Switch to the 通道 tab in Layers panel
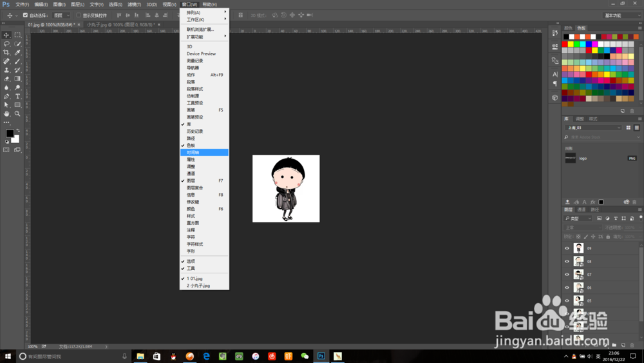644x363 pixels. (581, 210)
